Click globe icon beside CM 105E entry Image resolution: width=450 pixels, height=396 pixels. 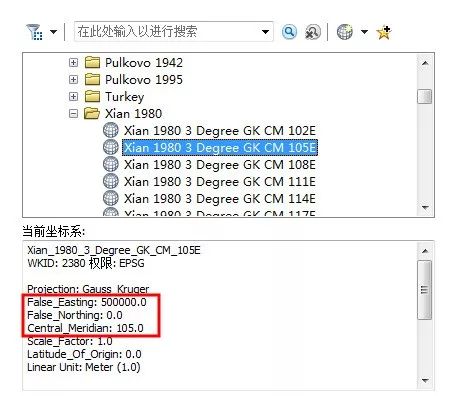[111, 147]
